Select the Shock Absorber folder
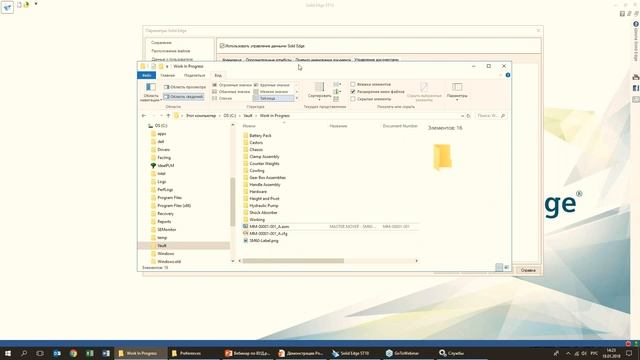 pos(263,213)
